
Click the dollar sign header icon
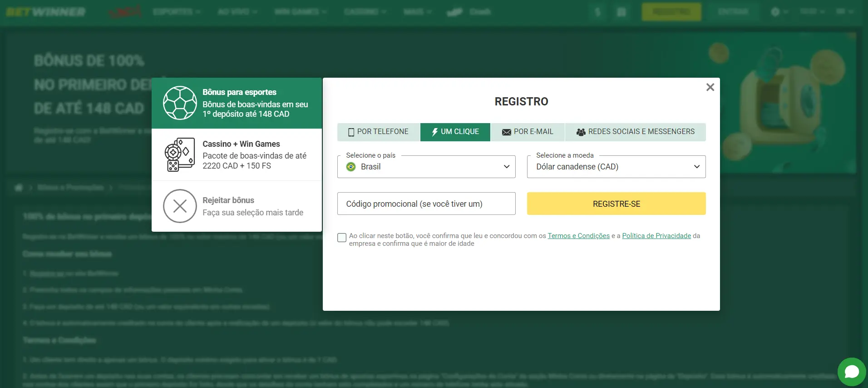(598, 12)
